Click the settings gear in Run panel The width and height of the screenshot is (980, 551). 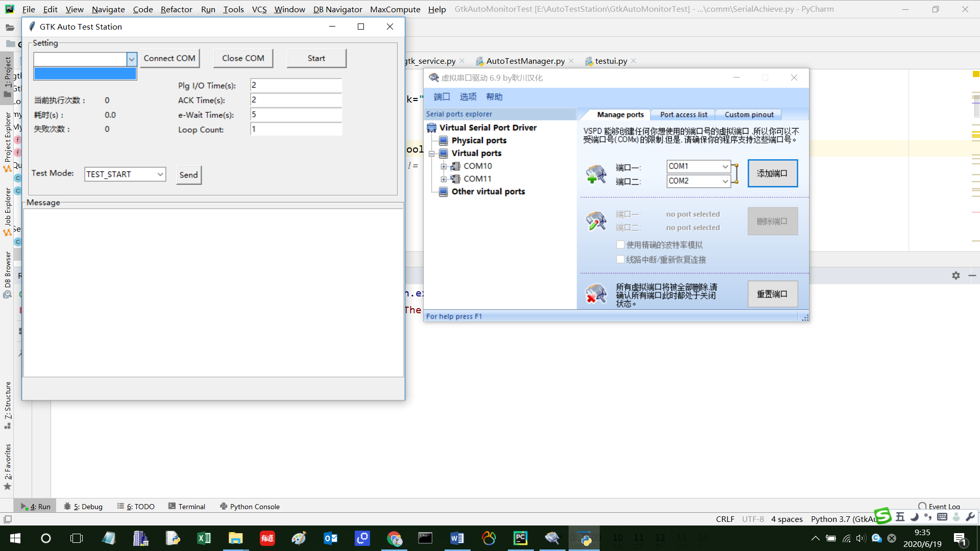(955, 275)
